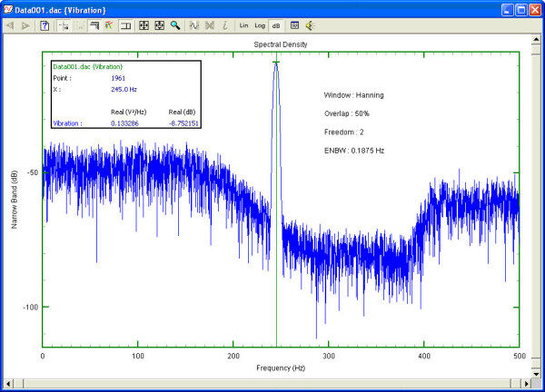This screenshot has height=392, width=545.
Task: Click the second four-arrow zoom extents icon
Action: click(x=159, y=26)
